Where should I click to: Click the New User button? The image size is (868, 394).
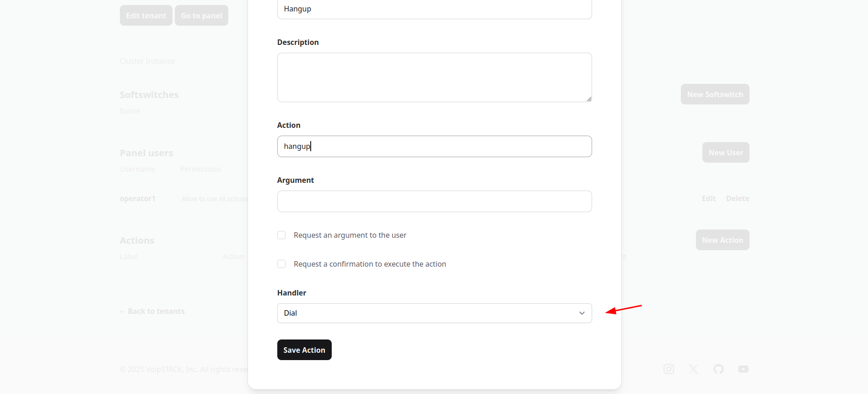click(726, 153)
